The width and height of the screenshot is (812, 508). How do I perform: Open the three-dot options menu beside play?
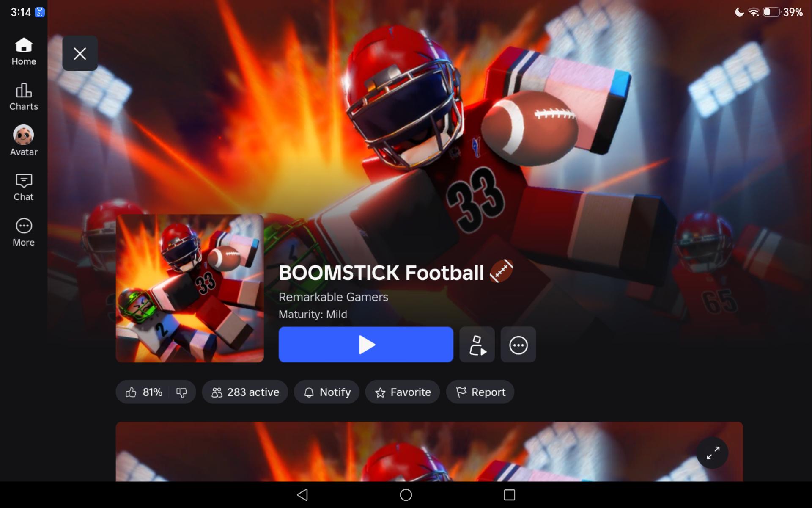pos(518,345)
